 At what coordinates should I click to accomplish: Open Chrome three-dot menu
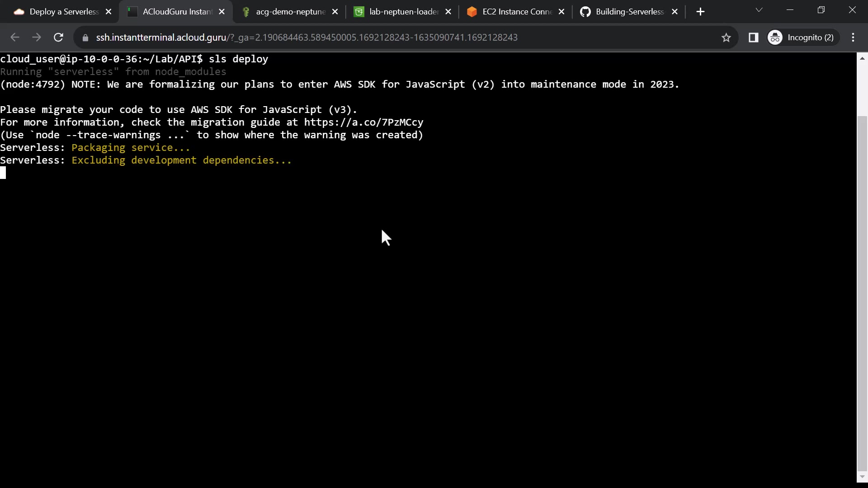pyautogui.click(x=853, y=38)
